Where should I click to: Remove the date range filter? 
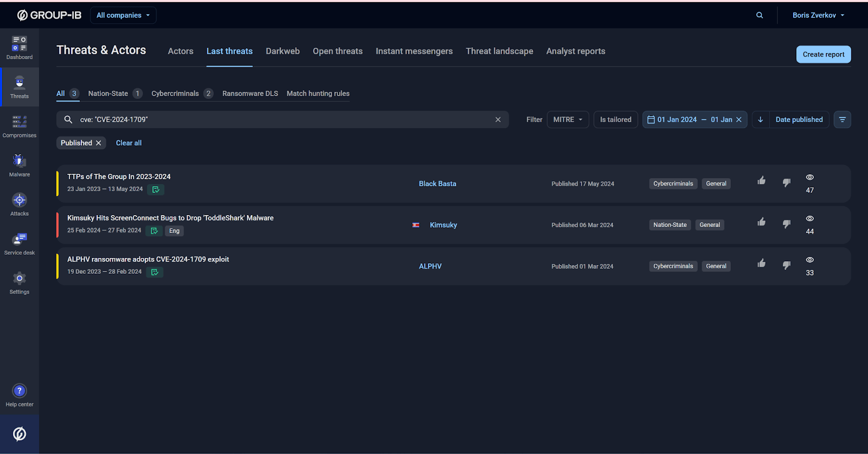pyautogui.click(x=739, y=119)
